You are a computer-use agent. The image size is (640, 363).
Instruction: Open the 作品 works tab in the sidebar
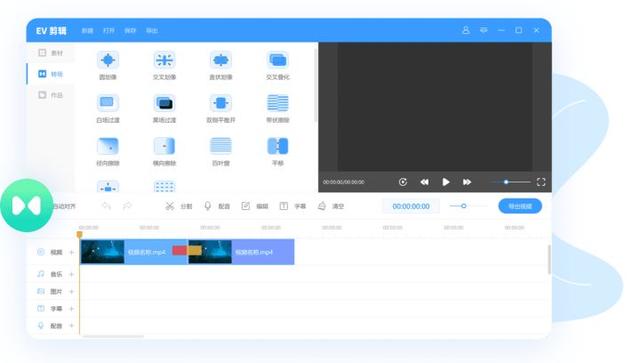coord(51,95)
